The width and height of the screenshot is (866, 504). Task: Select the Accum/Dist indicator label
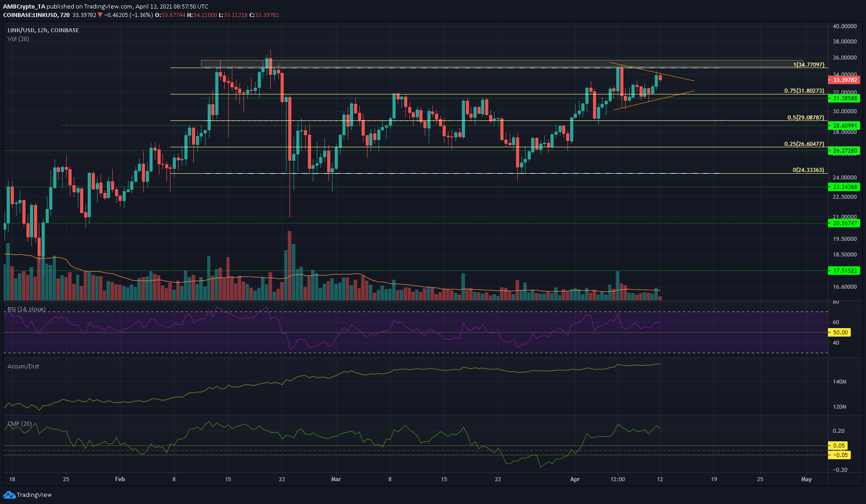[23, 366]
